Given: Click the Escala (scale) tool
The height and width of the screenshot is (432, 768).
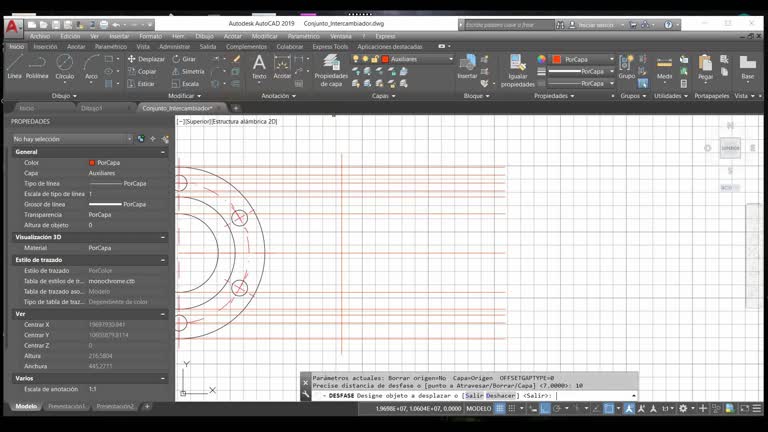Looking at the screenshot, I should pos(185,84).
